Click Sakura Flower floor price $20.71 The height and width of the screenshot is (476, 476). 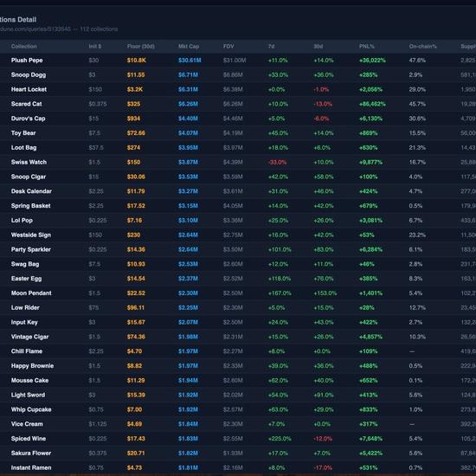136,453
